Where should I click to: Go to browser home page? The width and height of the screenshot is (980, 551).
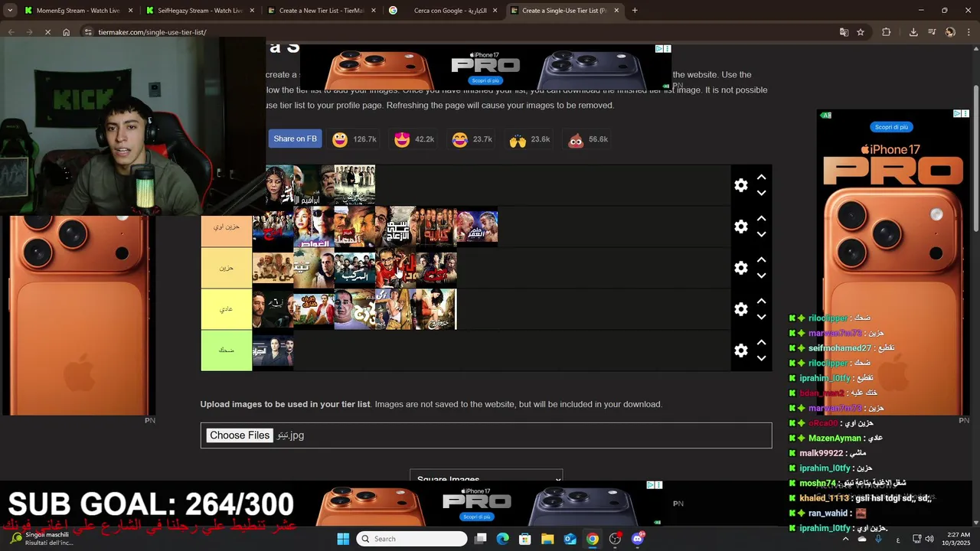click(x=67, y=32)
